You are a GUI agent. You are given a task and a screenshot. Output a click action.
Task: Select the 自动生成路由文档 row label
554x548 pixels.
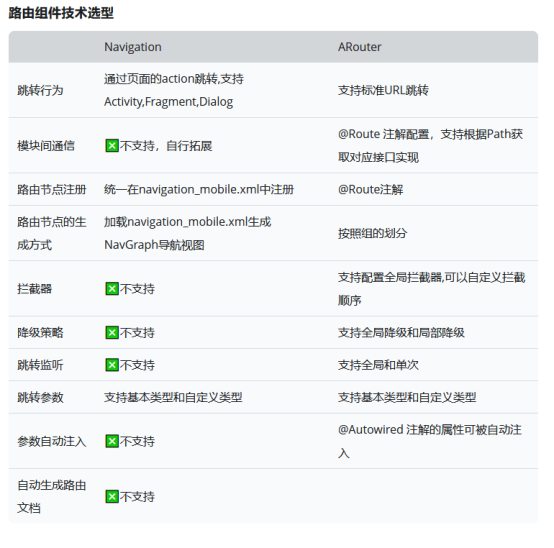[52, 496]
